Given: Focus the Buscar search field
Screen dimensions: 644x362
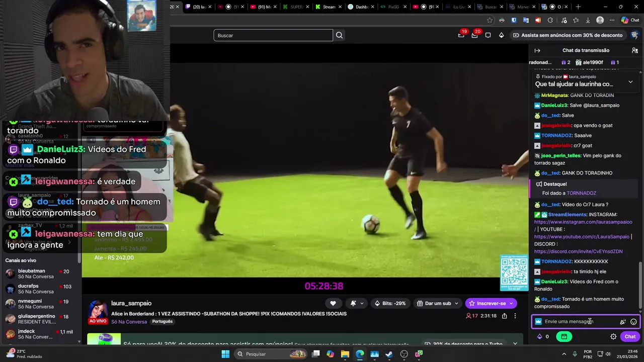Looking at the screenshot, I should [x=273, y=35].
